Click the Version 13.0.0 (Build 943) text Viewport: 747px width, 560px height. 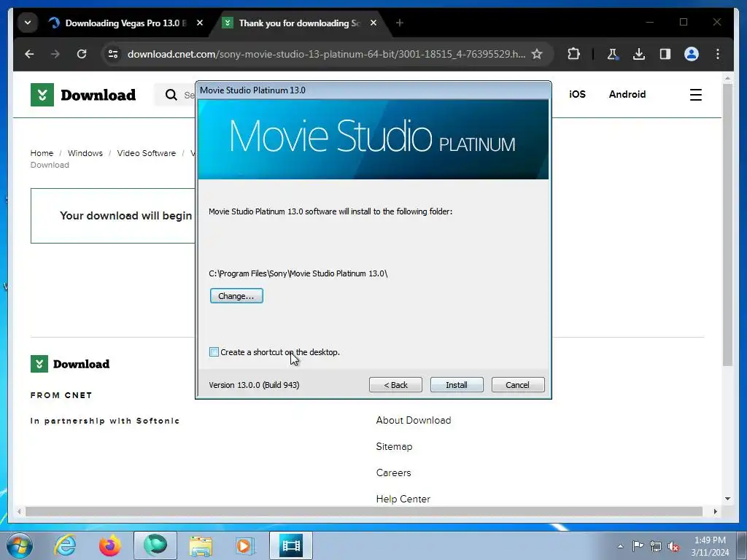point(254,385)
